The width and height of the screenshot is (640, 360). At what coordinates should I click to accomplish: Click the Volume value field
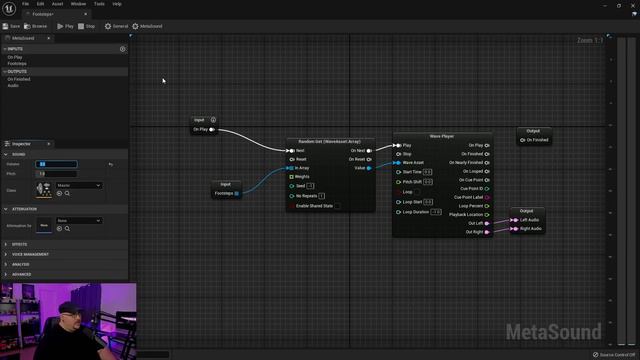pos(56,164)
